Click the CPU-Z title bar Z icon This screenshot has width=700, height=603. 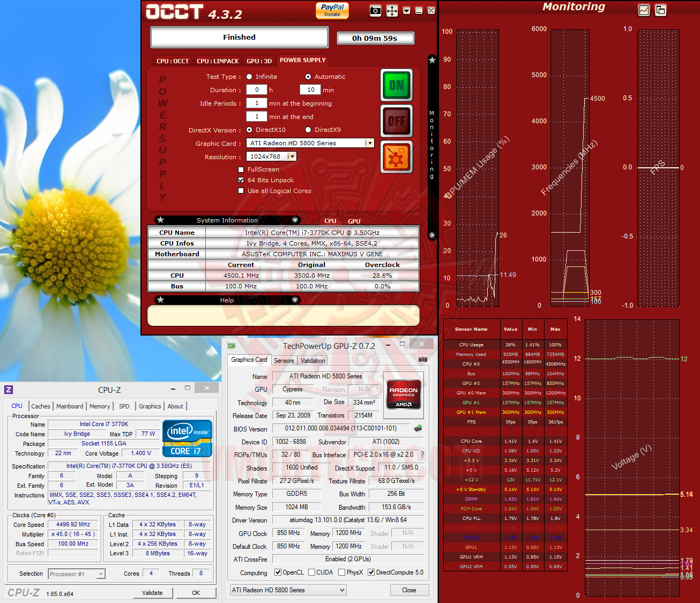pos(9,390)
